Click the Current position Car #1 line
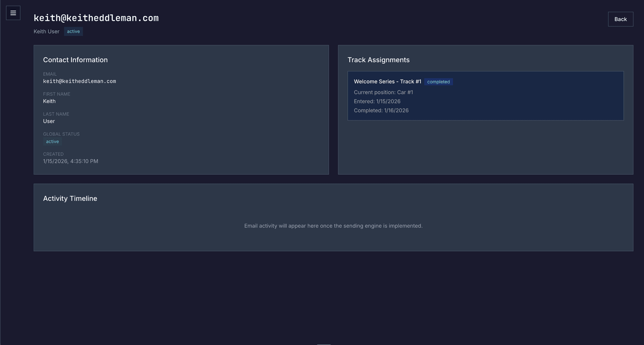This screenshot has height=345, width=644. pos(383,92)
